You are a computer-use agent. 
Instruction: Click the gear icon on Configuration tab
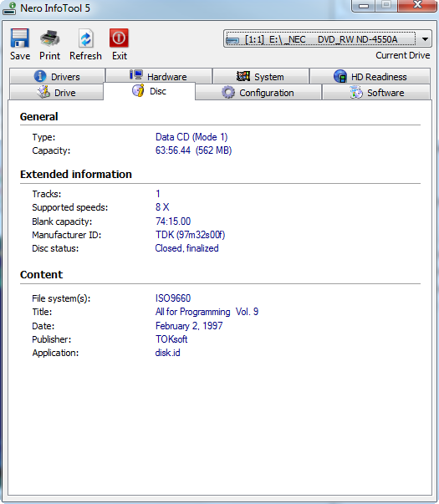228,92
